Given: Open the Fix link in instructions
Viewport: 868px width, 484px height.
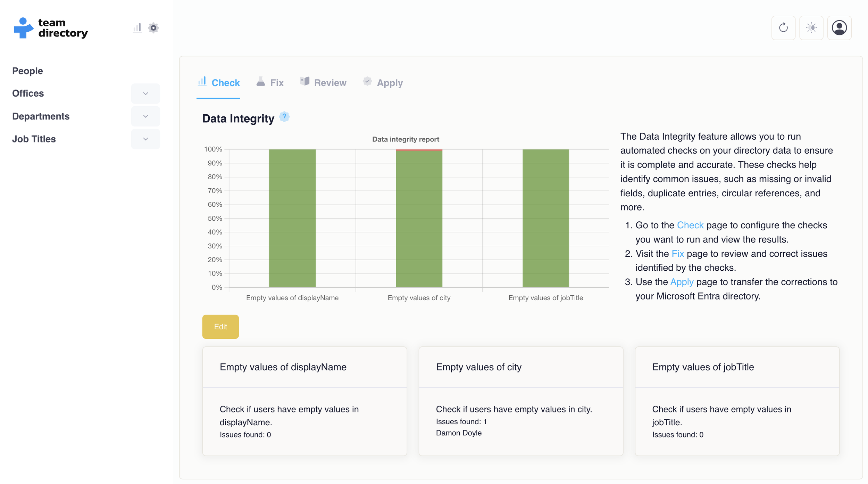Looking at the screenshot, I should coord(677,254).
